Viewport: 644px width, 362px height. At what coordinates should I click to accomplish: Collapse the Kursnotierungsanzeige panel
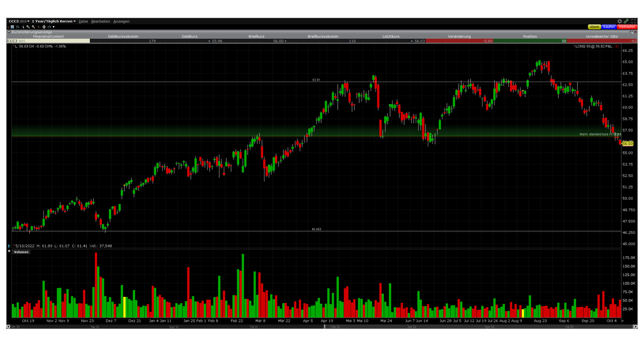tap(9, 32)
